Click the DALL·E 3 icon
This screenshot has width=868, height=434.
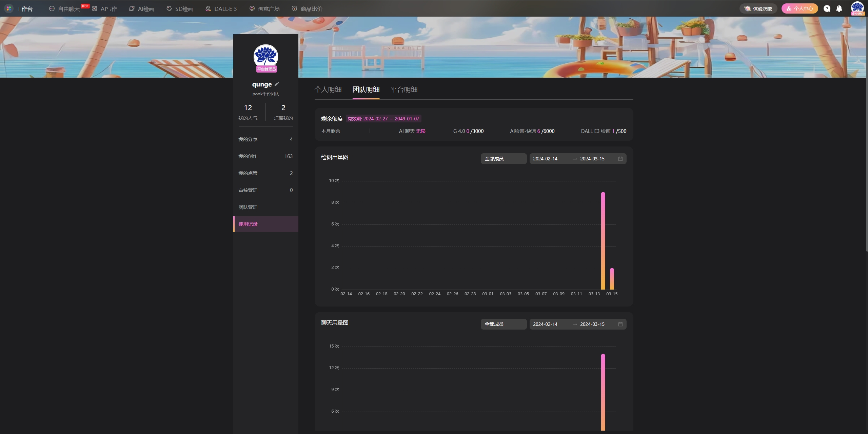pyautogui.click(x=208, y=9)
